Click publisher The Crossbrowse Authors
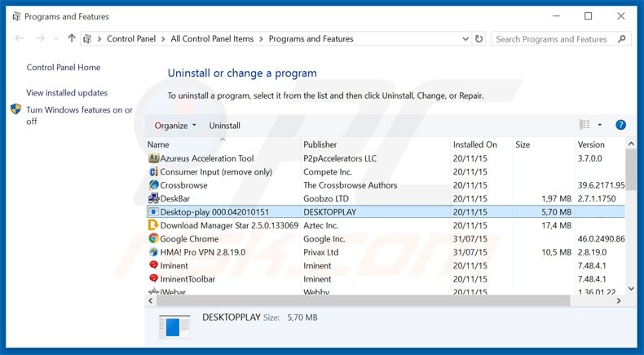 tap(351, 185)
